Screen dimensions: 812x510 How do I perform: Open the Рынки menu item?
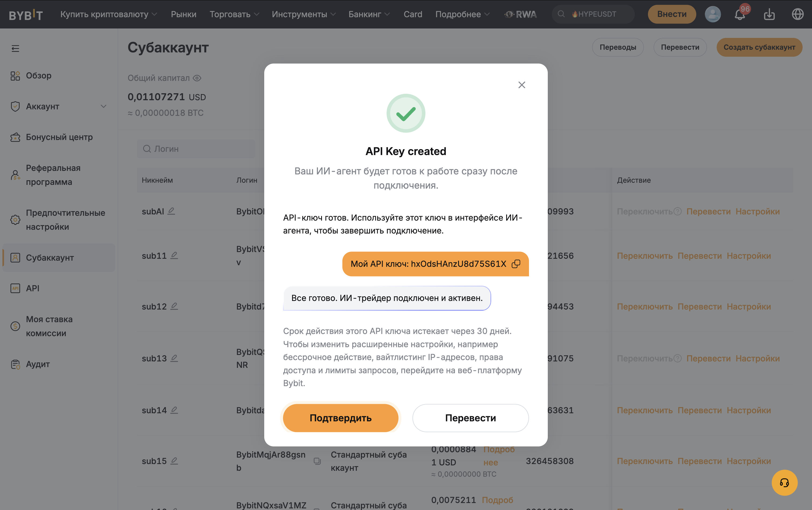[x=183, y=14]
